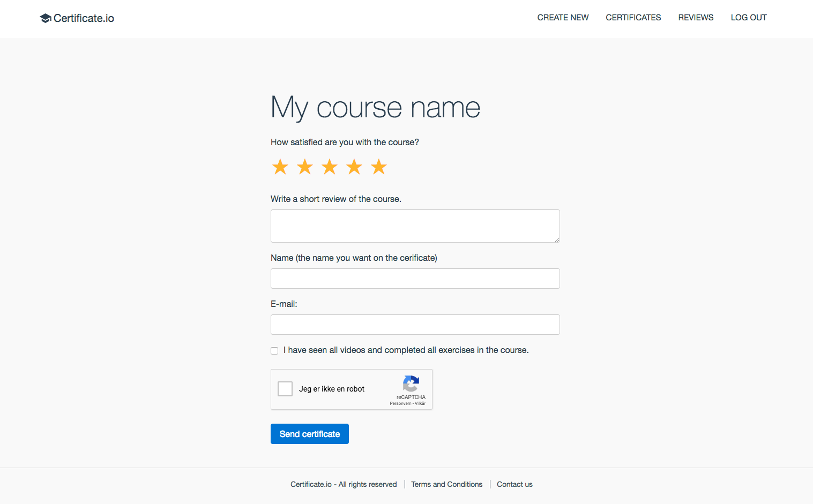
Task: Navigate to REVIEWS
Action: click(x=696, y=18)
